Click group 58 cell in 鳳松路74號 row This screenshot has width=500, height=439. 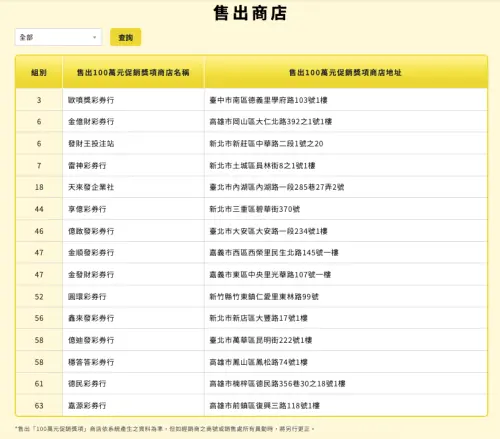[39, 362]
